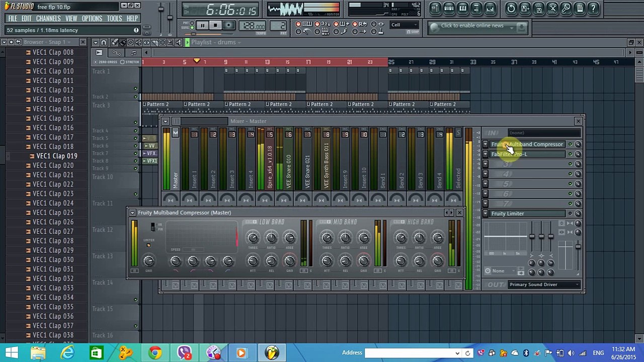Open the Fruity Multiband Compressor effect slot
Image resolution: width=644 pixels, height=362 pixels.
[x=528, y=144]
